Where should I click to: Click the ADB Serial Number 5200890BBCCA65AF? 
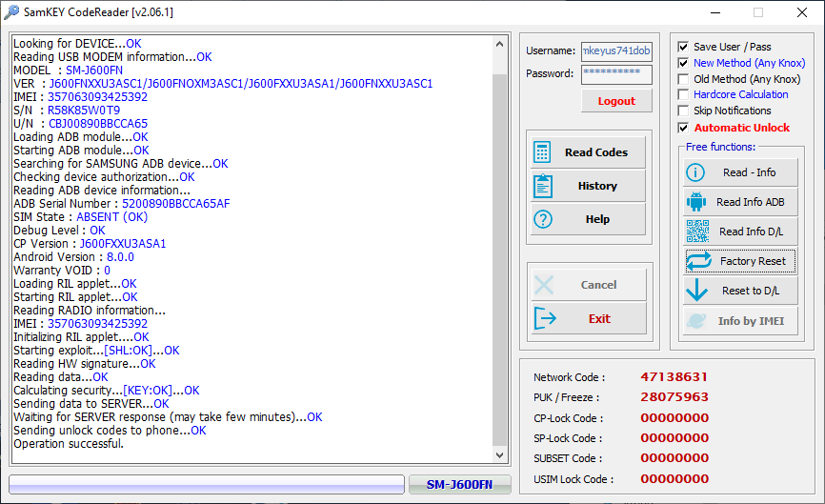175,204
